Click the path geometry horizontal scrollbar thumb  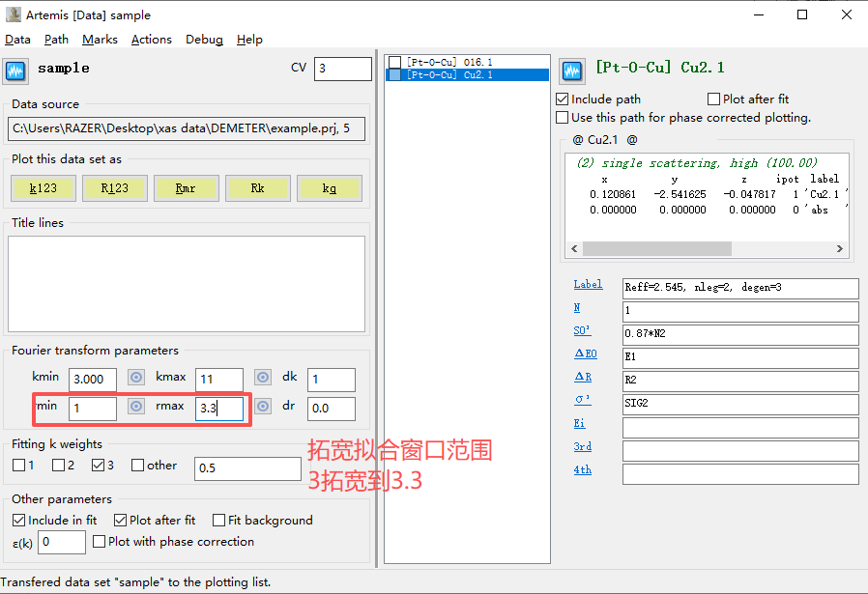657,249
